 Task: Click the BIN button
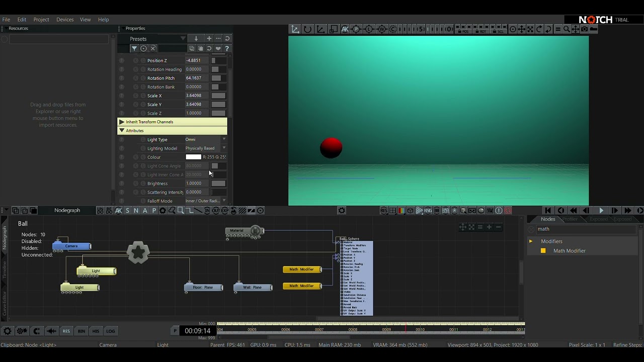pos(81,331)
